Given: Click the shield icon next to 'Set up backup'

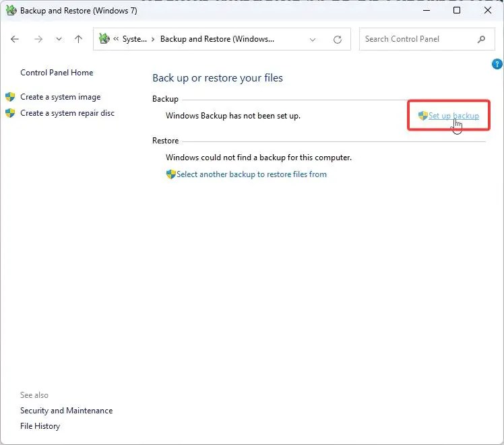Looking at the screenshot, I should (x=423, y=115).
